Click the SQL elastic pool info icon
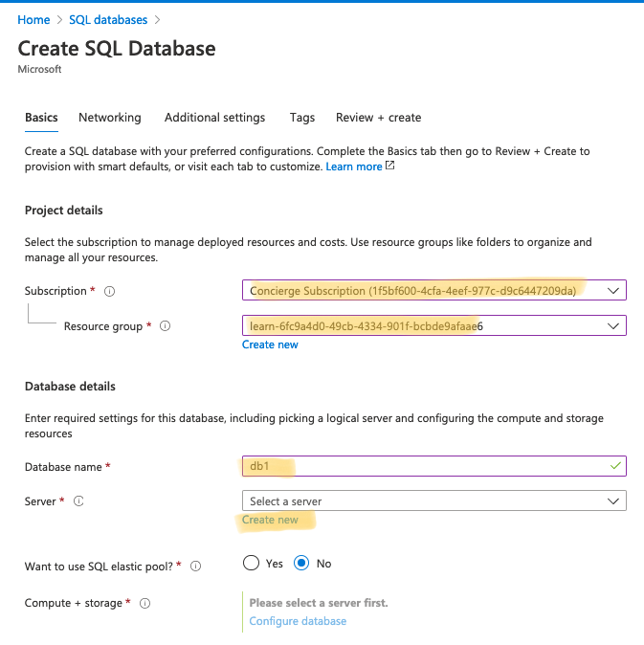644x645 pixels. [x=196, y=567]
